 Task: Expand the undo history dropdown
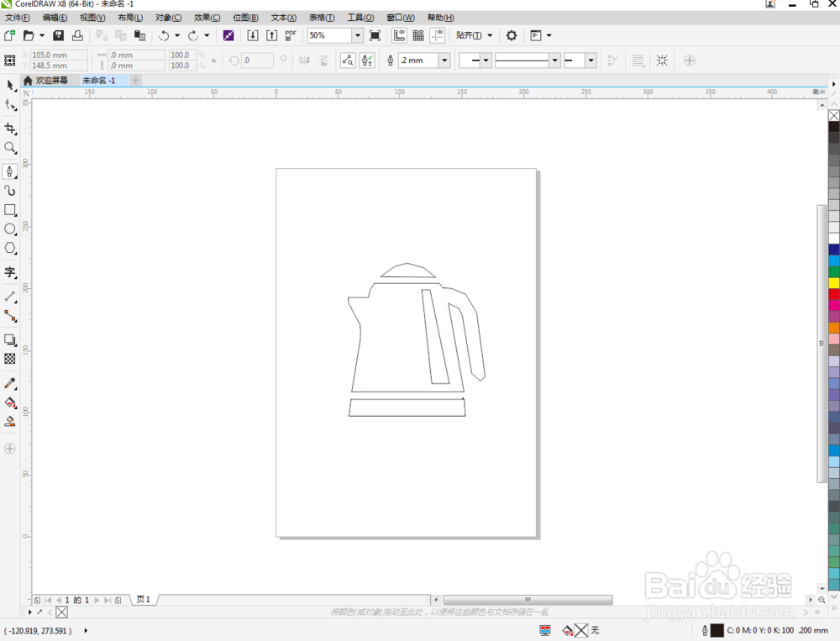tap(177, 35)
